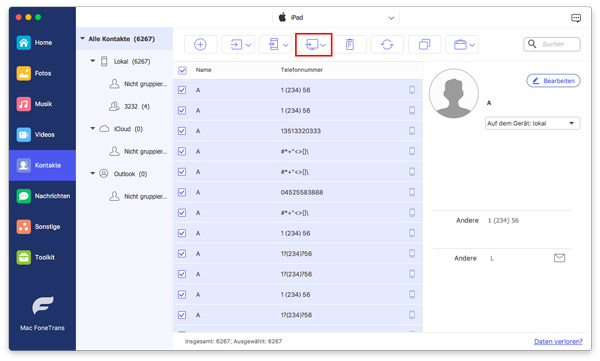Screen dimensions: 600x361
Task: Toggle the select-all checkbox beside Name header
Action: [182, 70]
